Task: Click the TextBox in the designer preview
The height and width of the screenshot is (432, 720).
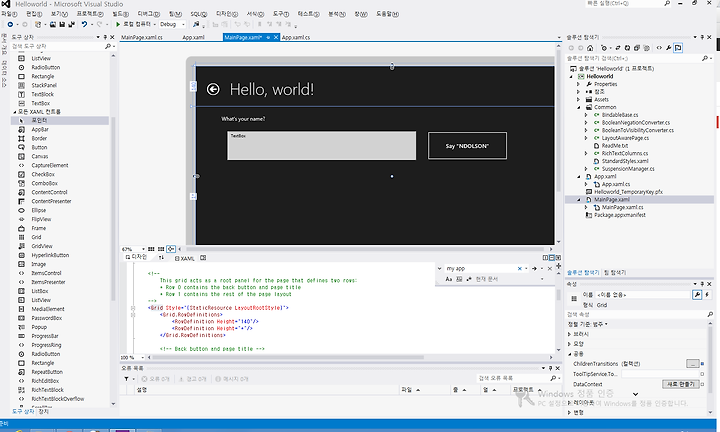Action: click(x=321, y=146)
